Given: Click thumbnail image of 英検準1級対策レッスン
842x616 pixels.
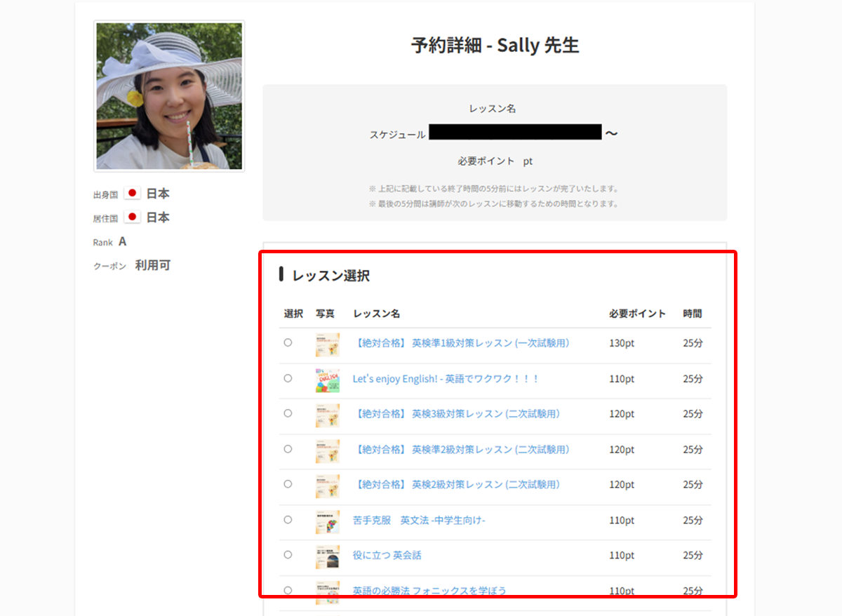Looking at the screenshot, I should pos(327,344).
